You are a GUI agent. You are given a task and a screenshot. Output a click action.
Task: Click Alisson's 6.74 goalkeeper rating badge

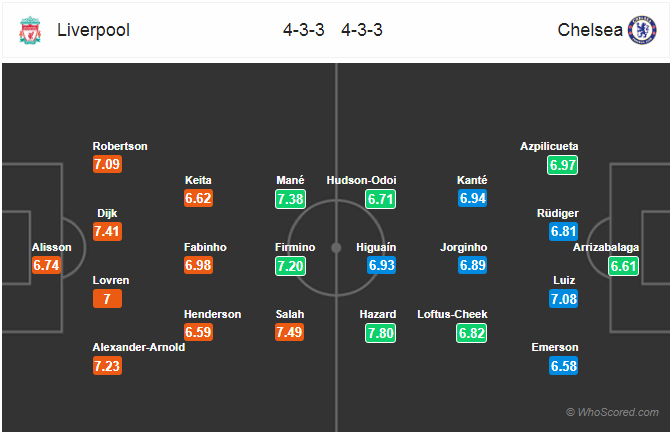46,265
